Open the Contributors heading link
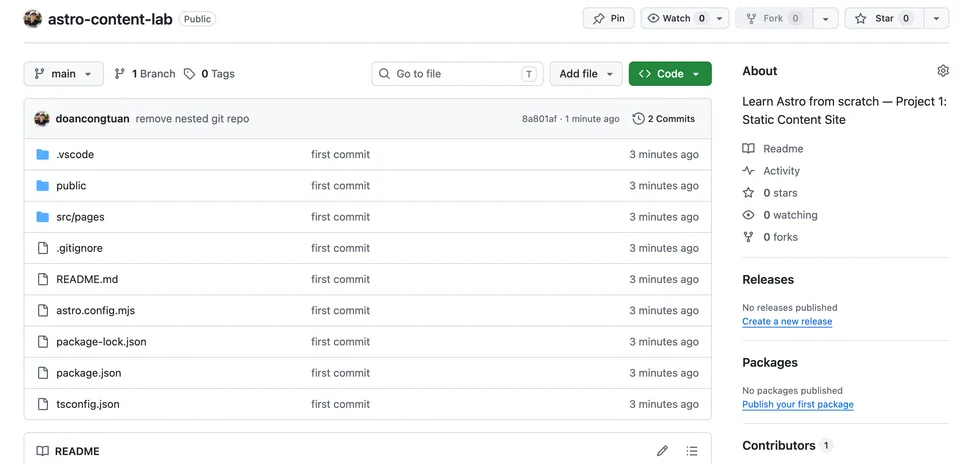Viewport: 960px width, 464px height. [x=787, y=446]
